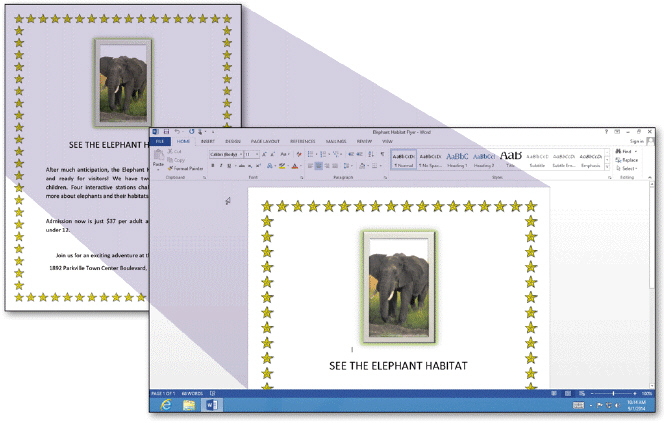Screen dimensions: 665x423
Task: Apply the No Spacing style
Action: tap(430, 160)
